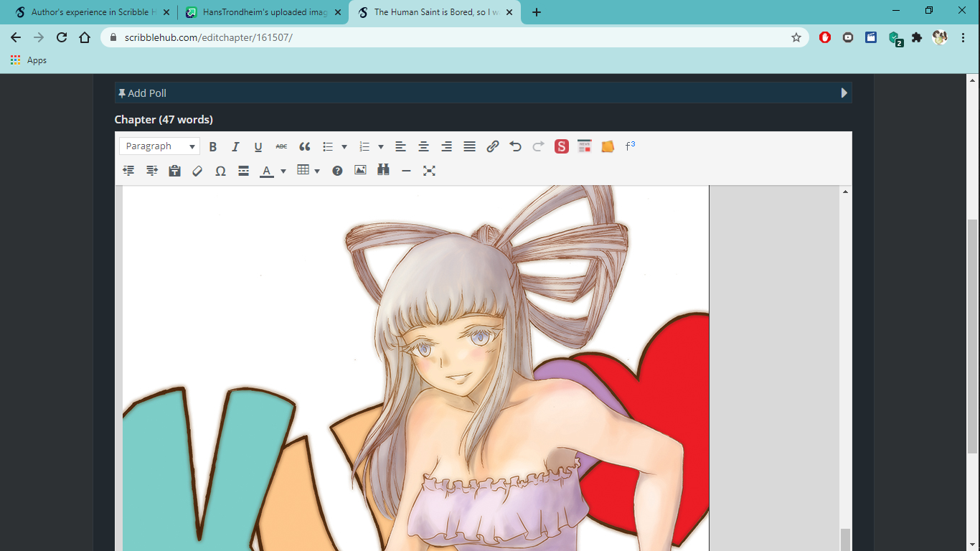The image size is (980, 551).
Task: Enter fullscreen editor mode
Action: (x=429, y=171)
